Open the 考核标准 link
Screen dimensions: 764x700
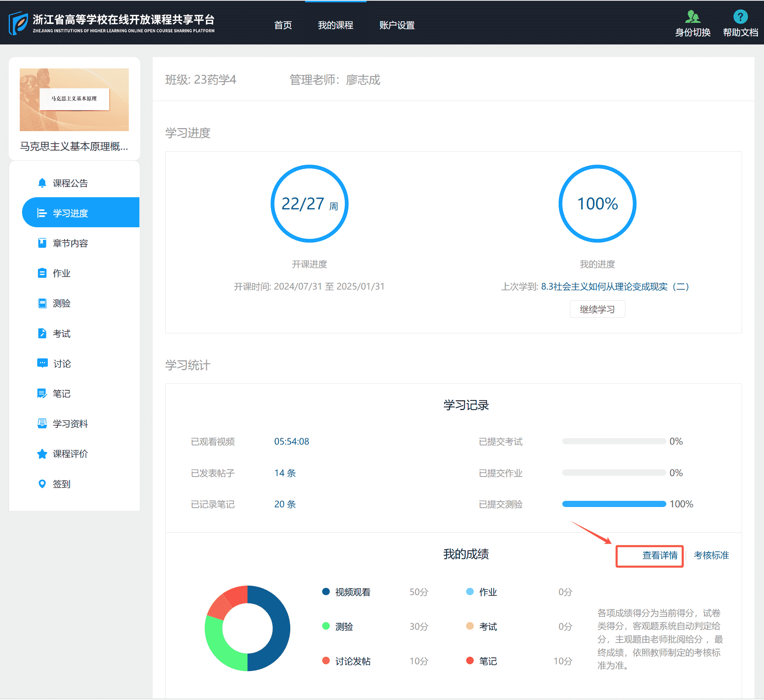point(711,556)
